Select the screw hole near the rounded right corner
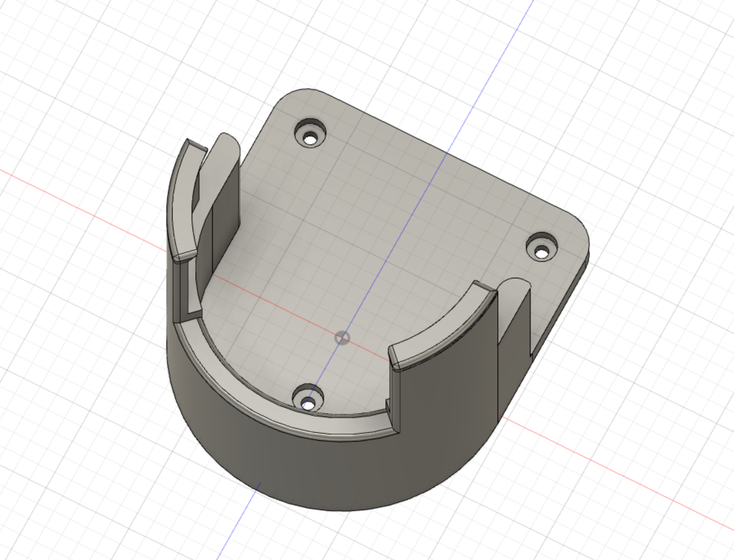 click(x=542, y=246)
